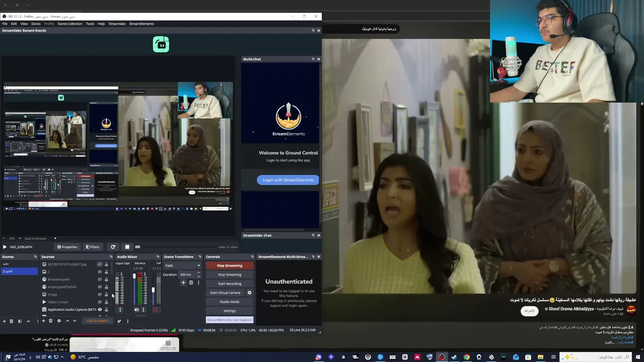Toggle visibility of source named 2
644x362 pixels.
tap(100, 272)
